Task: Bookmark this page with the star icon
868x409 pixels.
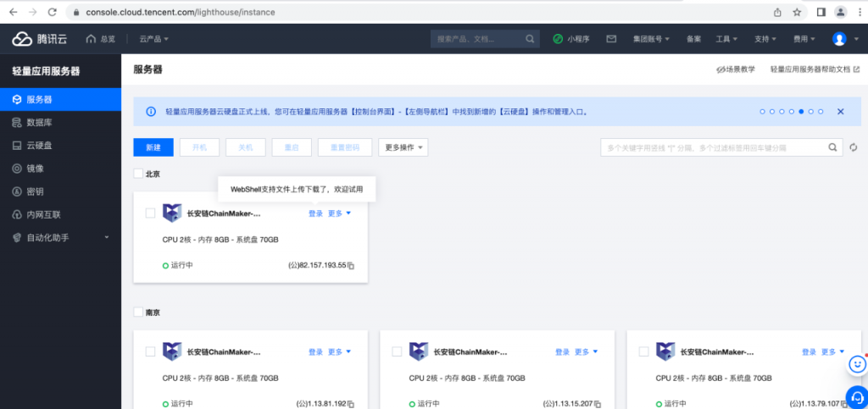Action: 797,12
